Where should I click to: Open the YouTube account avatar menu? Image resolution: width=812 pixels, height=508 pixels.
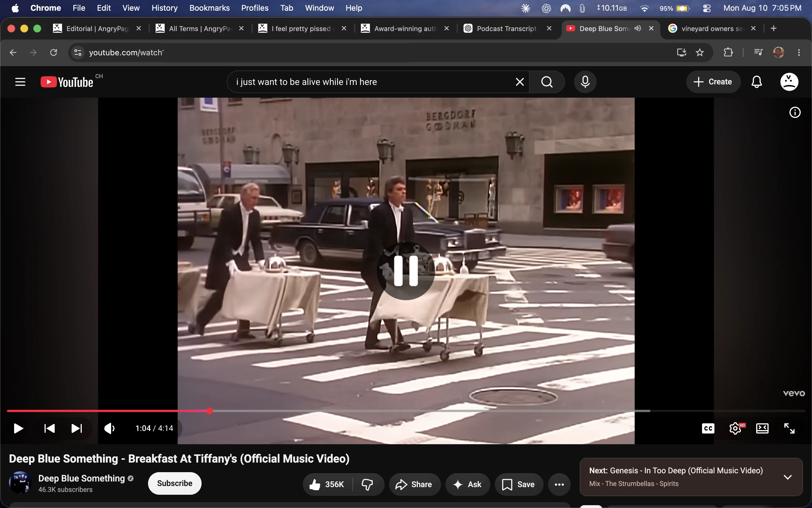tap(789, 82)
